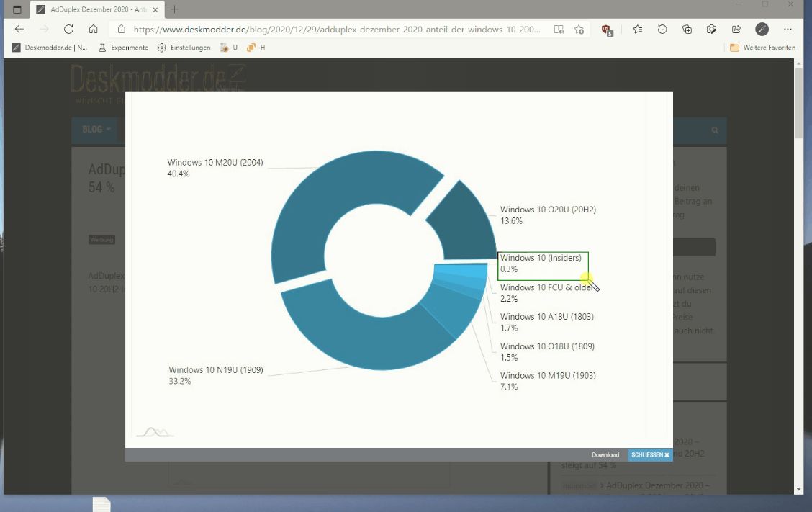Click the vertical scrollbar thumb
This screenshot has height=512, width=812.
coord(798,102)
